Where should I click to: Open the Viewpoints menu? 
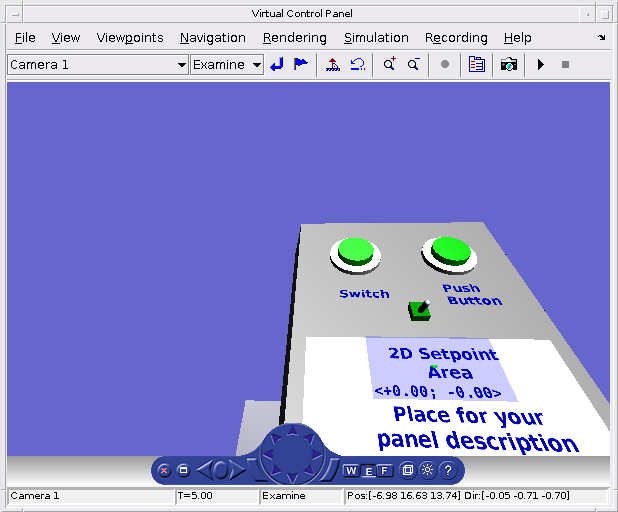(130, 38)
